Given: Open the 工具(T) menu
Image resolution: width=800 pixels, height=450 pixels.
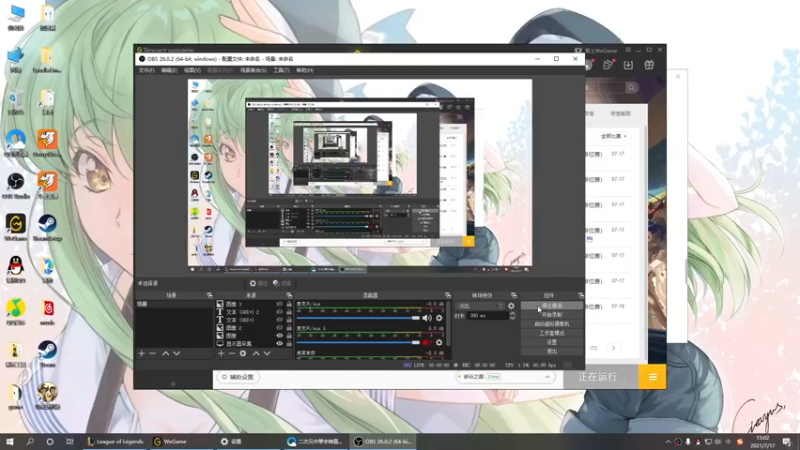Looking at the screenshot, I should [281, 70].
